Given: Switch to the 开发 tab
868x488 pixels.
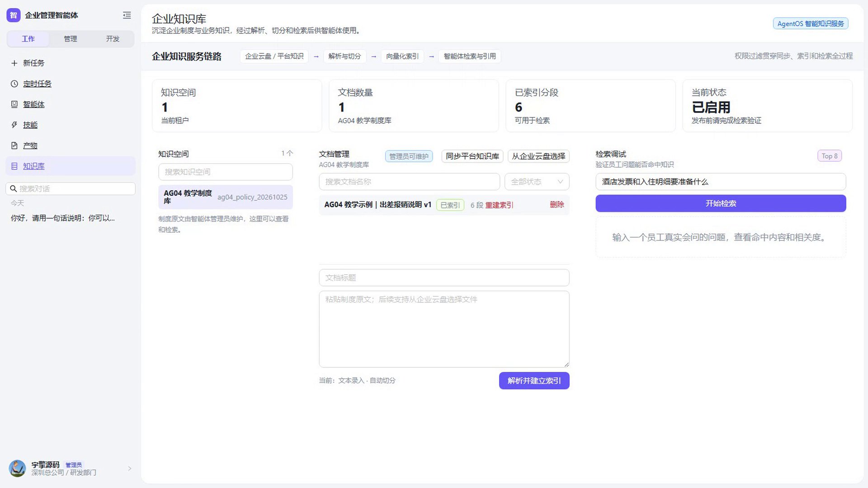Looking at the screenshot, I should point(113,39).
